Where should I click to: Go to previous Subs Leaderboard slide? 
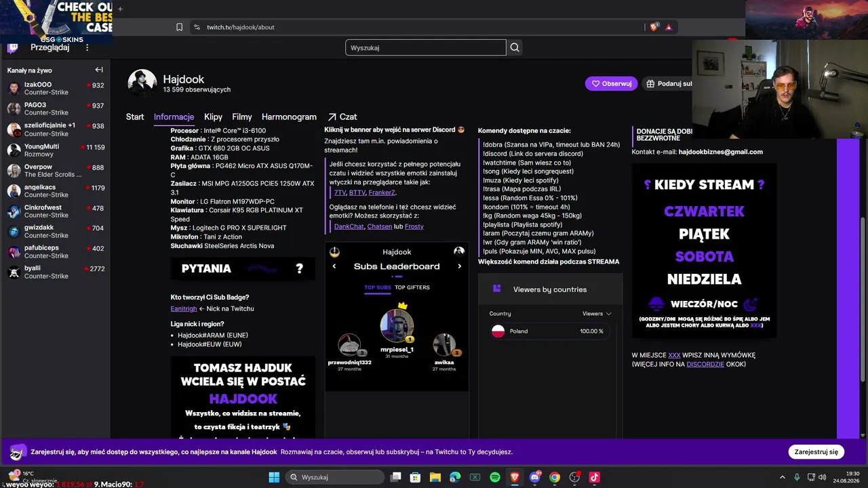click(334, 266)
